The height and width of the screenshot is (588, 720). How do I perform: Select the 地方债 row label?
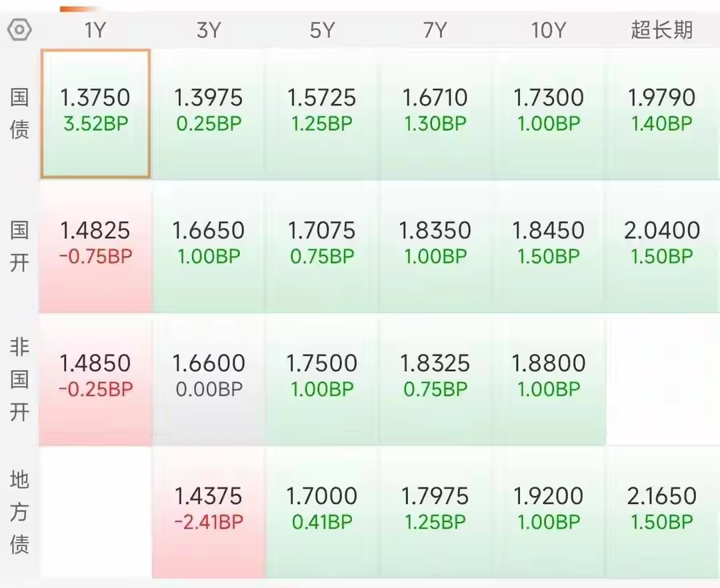point(19,512)
